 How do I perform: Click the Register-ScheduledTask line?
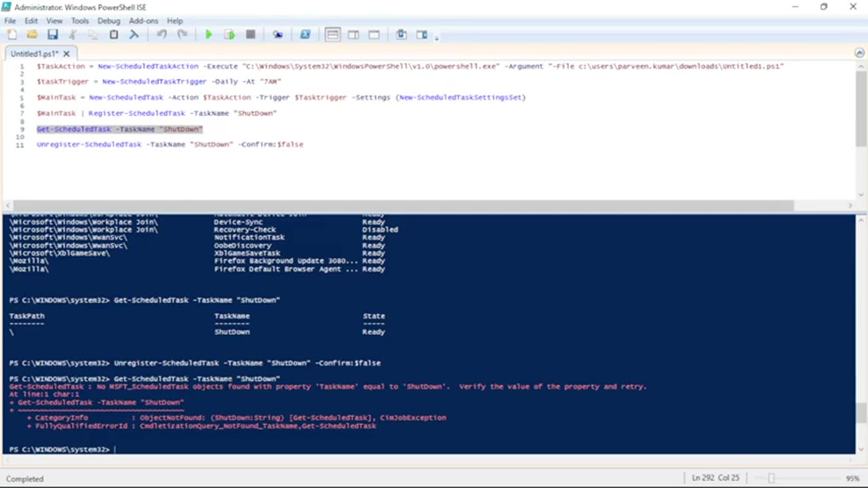[157, 113]
